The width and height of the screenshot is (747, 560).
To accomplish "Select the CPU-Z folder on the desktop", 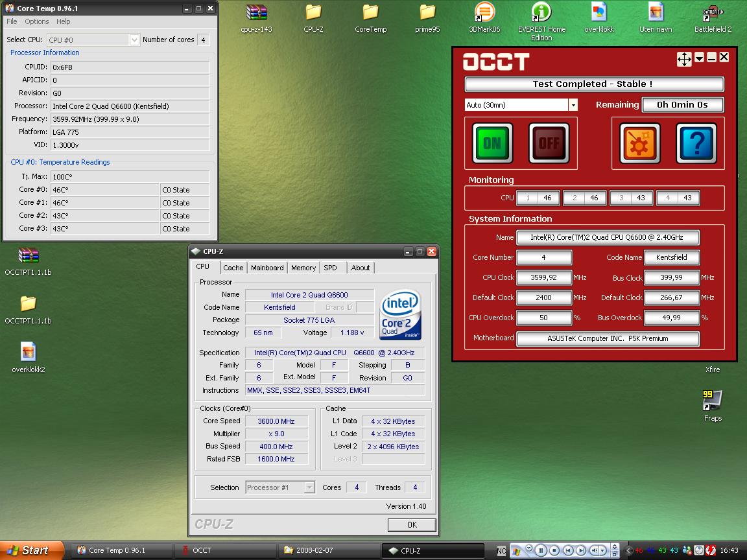I will pos(313,19).
